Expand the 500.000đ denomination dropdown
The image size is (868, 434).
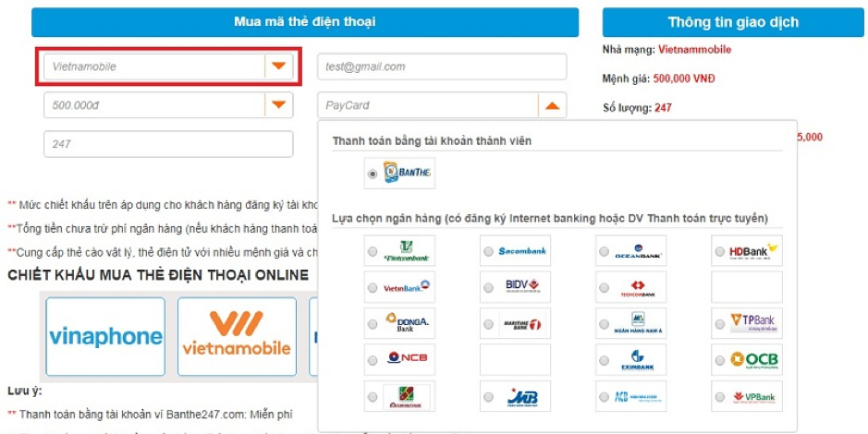click(x=278, y=105)
